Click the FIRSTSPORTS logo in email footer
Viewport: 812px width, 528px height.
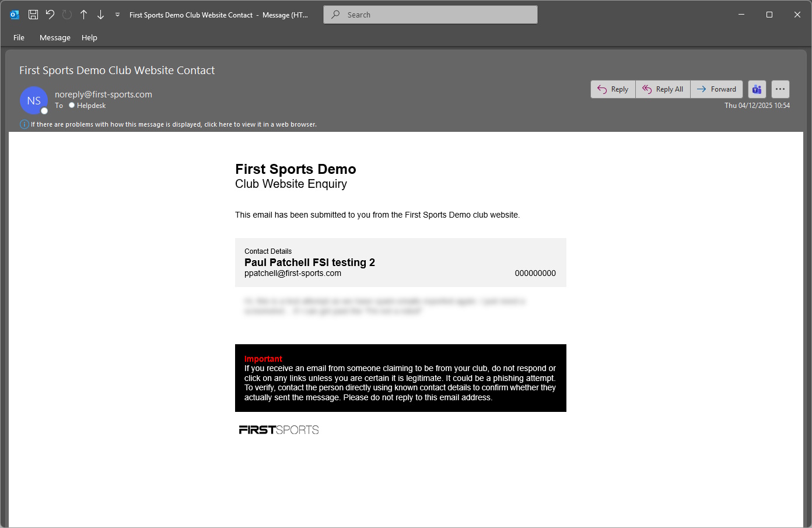[279, 430]
